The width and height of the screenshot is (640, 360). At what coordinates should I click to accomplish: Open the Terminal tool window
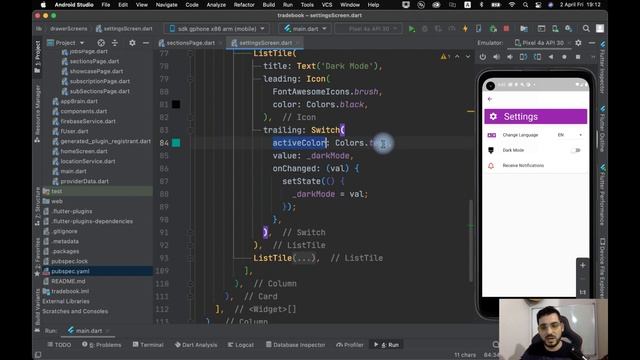point(148,345)
